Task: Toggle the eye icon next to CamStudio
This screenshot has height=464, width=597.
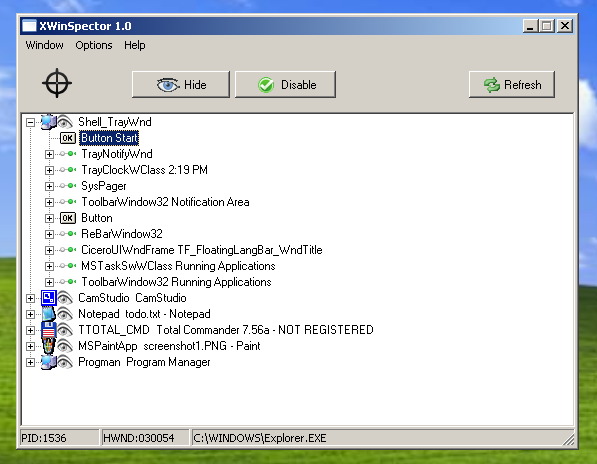Action: coord(65,298)
